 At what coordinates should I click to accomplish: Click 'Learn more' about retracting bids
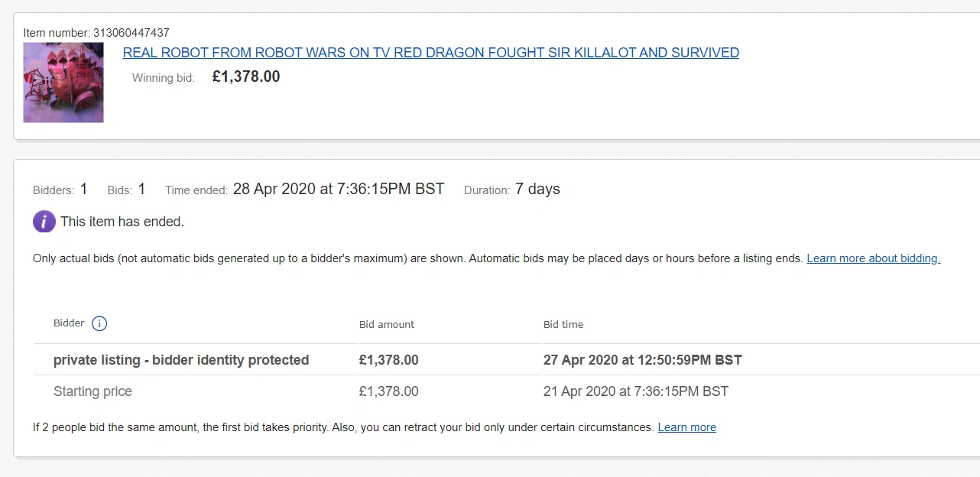[686, 427]
